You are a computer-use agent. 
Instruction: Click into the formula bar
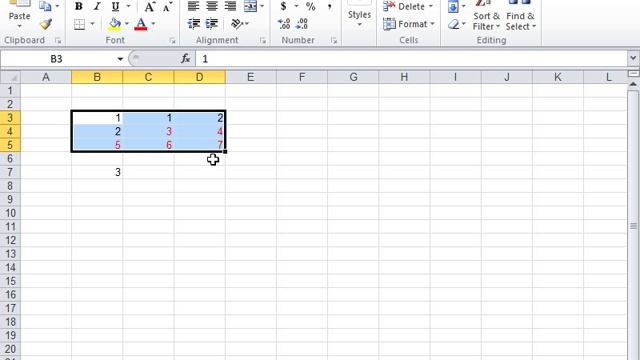[411, 59]
